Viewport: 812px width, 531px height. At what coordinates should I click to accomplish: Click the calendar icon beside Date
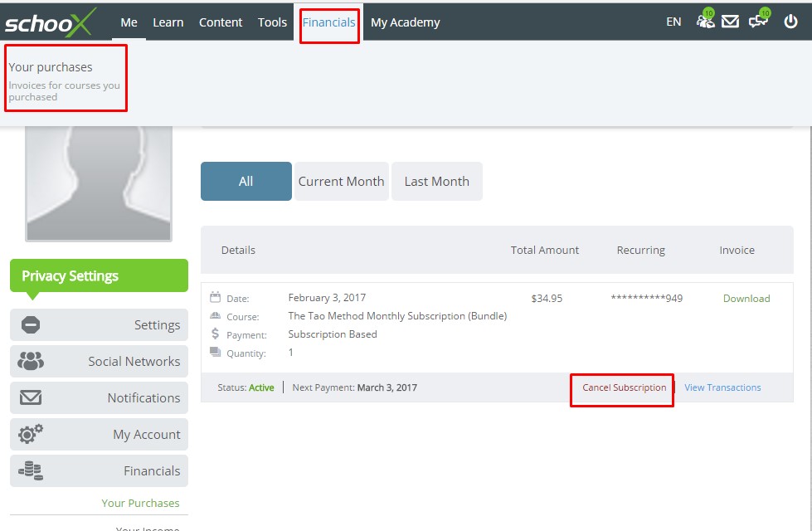click(x=215, y=297)
